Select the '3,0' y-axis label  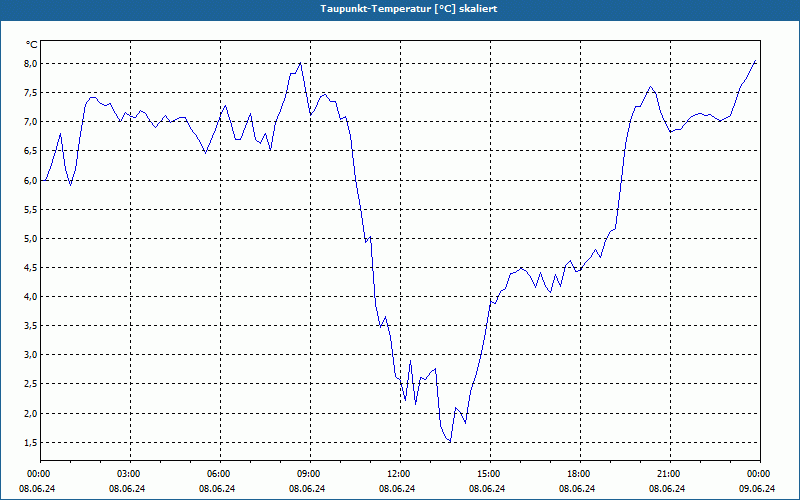pos(31,355)
